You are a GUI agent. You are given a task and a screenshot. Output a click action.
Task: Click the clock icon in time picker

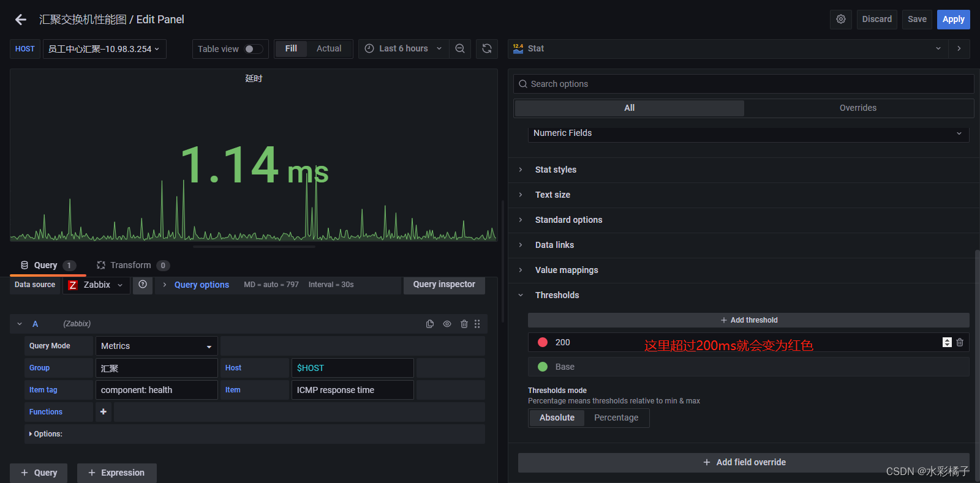(369, 48)
